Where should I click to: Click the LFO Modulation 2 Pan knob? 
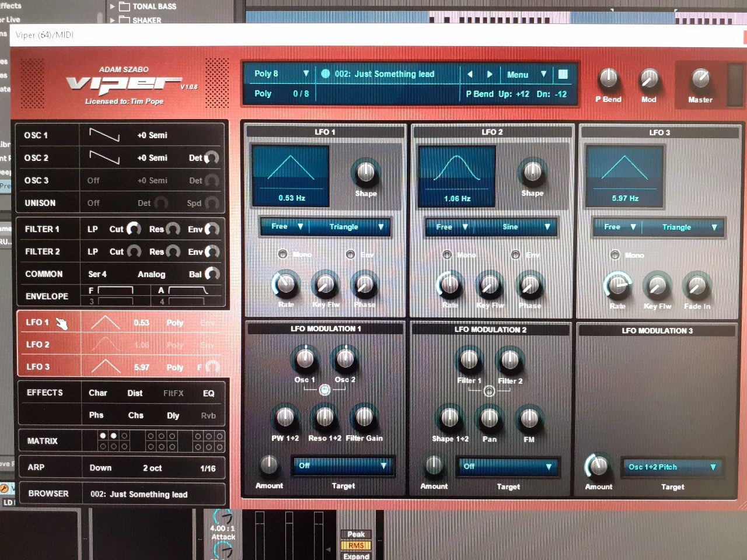(x=490, y=418)
